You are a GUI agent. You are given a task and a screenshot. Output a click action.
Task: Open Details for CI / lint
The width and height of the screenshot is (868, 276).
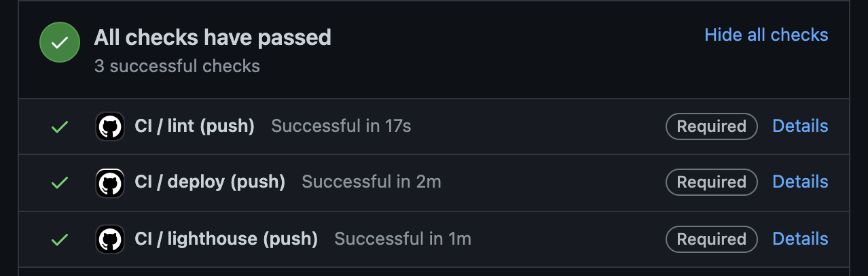[800, 126]
